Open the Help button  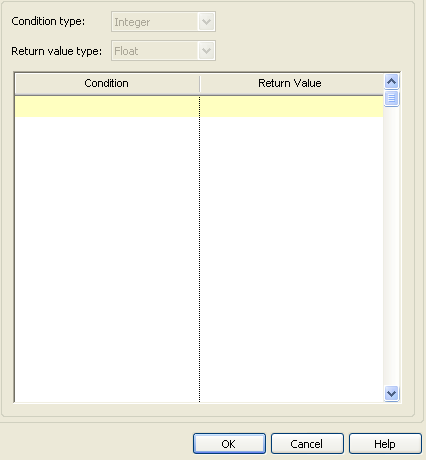385,444
